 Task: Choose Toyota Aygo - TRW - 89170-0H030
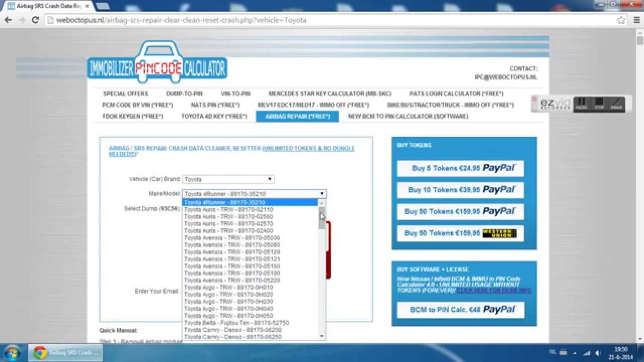click(251, 301)
